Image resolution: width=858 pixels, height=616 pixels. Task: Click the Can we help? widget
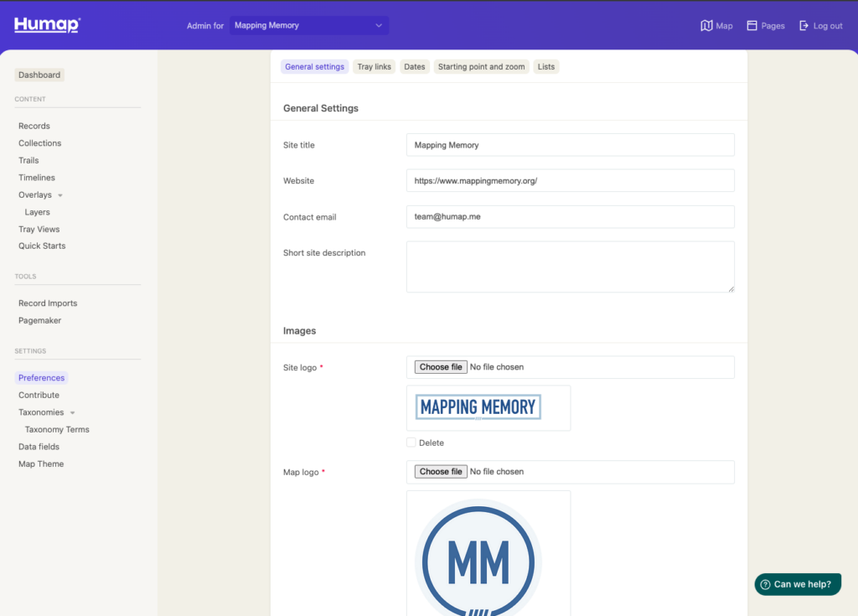click(798, 584)
